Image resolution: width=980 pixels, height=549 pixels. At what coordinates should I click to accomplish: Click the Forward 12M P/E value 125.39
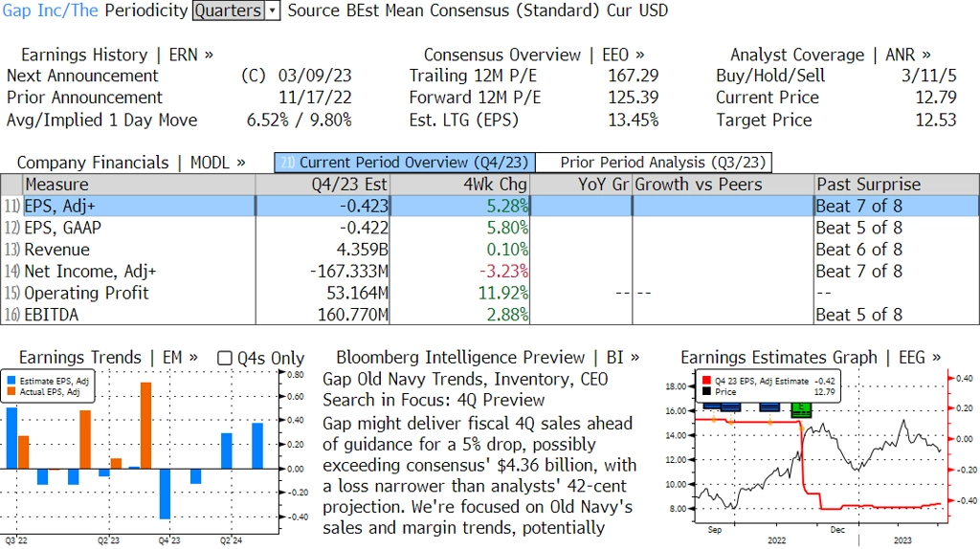coord(634,98)
